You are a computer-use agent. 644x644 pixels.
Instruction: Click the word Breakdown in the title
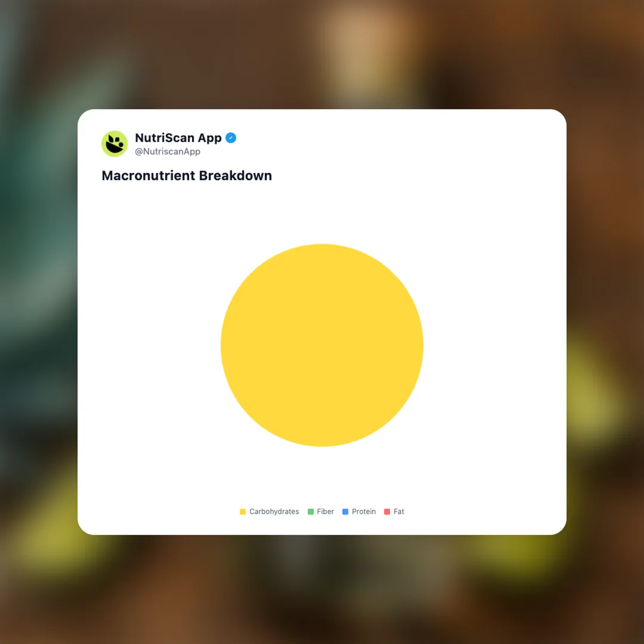coord(236,175)
